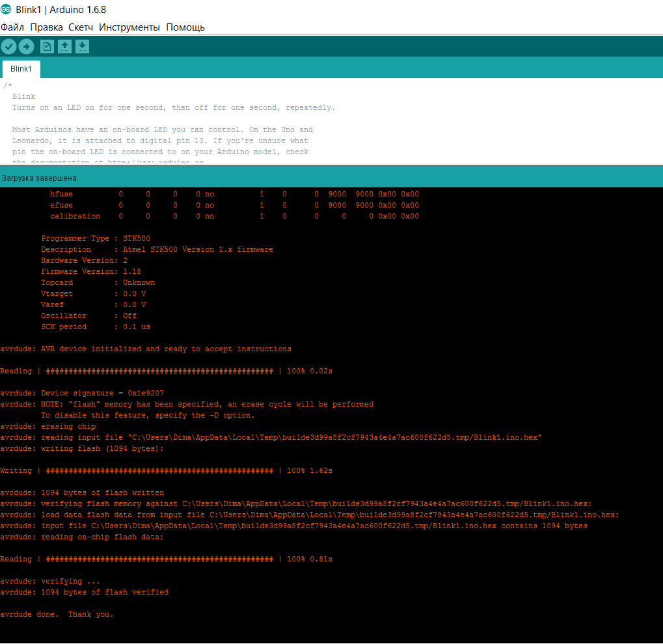
Task: Click the '1094 bytes of flash written' line
Action: coord(82,492)
